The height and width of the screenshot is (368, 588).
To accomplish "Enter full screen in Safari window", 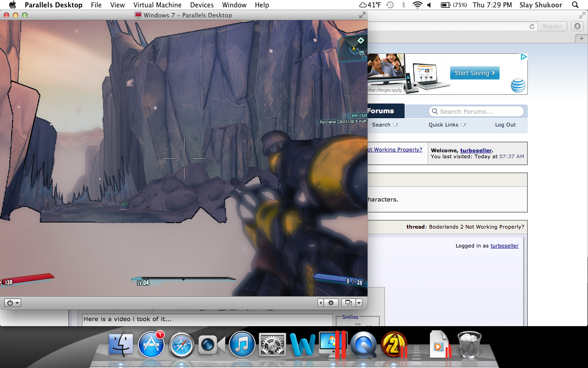I will [x=582, y=15].
